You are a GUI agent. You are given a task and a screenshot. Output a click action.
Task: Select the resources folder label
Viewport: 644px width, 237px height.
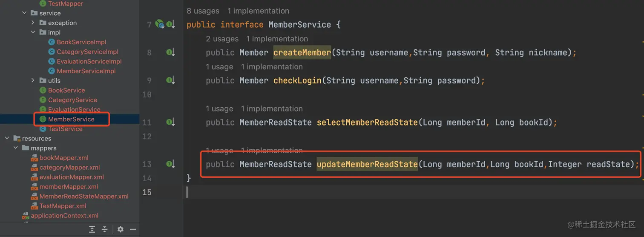[x=37, y=138]
